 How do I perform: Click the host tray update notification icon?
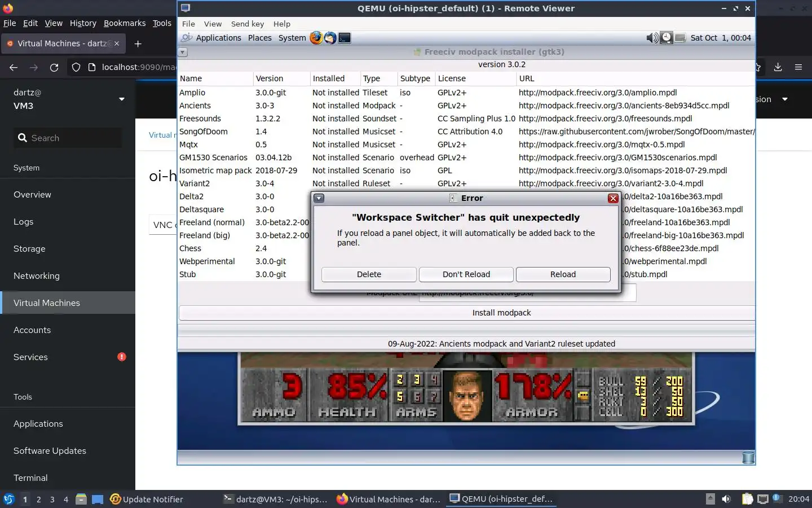coord(776,498)
